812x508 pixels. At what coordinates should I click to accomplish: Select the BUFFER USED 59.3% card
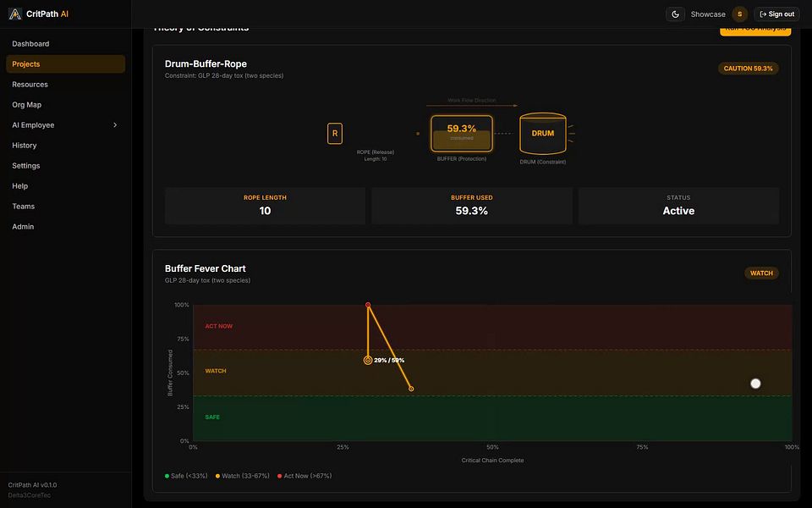471,206
